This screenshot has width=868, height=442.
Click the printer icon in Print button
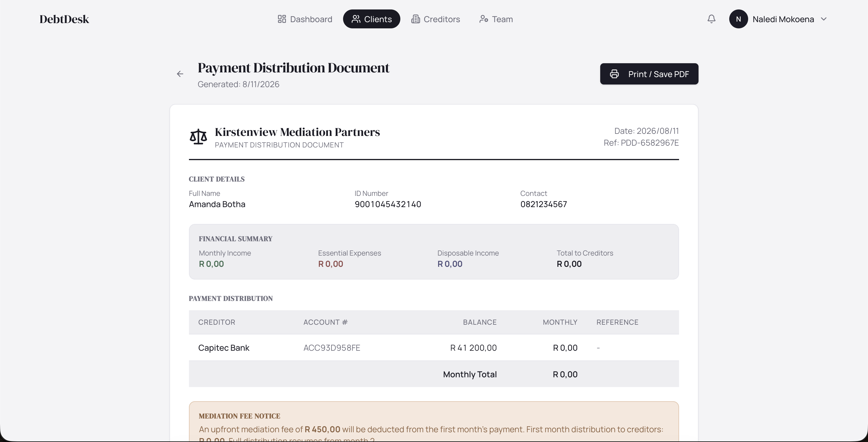point(614,74)
